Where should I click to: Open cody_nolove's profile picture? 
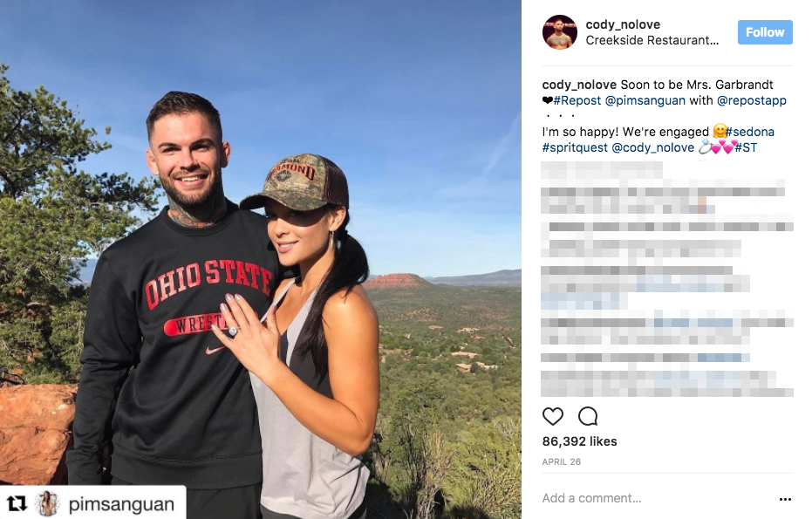560,32
